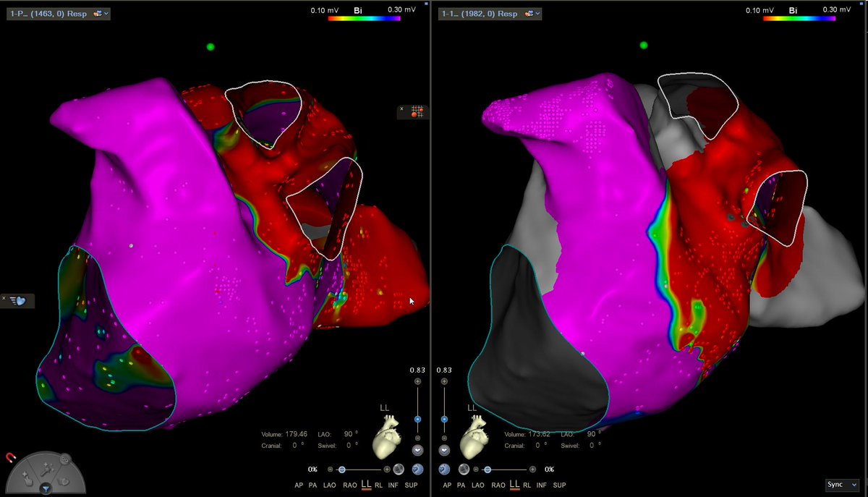Click left map heart button below zoom slider
Image resolution: width=868 pixels, height=497 pixels.
pyautogui.click(x=417, y=450)
